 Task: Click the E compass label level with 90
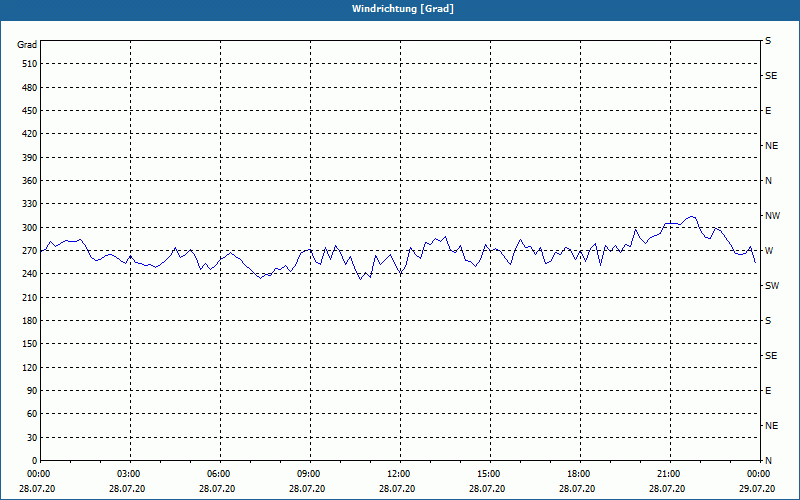[x=768, y=391]
